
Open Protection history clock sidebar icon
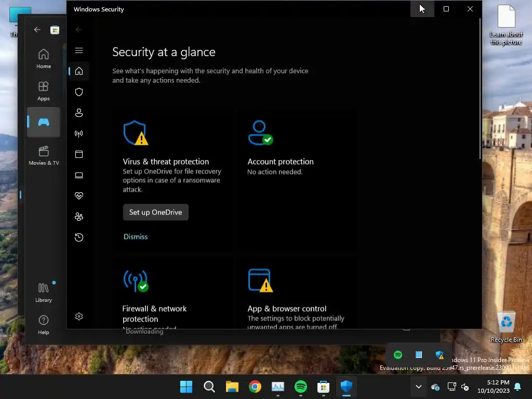[x=79, y=237]
